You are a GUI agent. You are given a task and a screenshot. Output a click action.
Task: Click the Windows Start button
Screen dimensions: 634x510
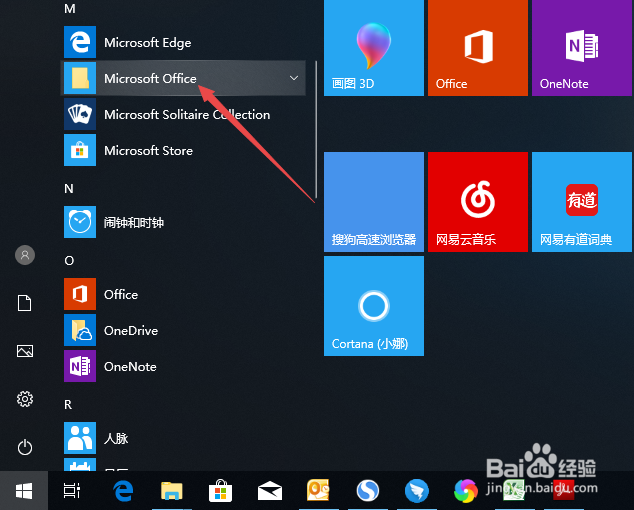(x=24, y=491)
